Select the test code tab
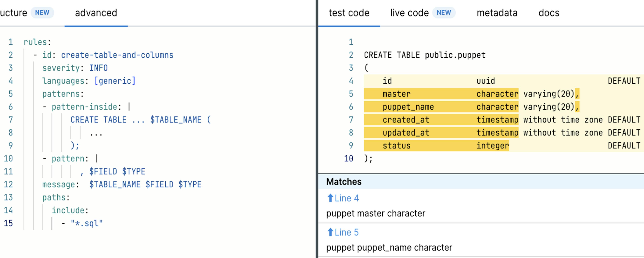The image size is (644, 258). click(x=349, y=13)
